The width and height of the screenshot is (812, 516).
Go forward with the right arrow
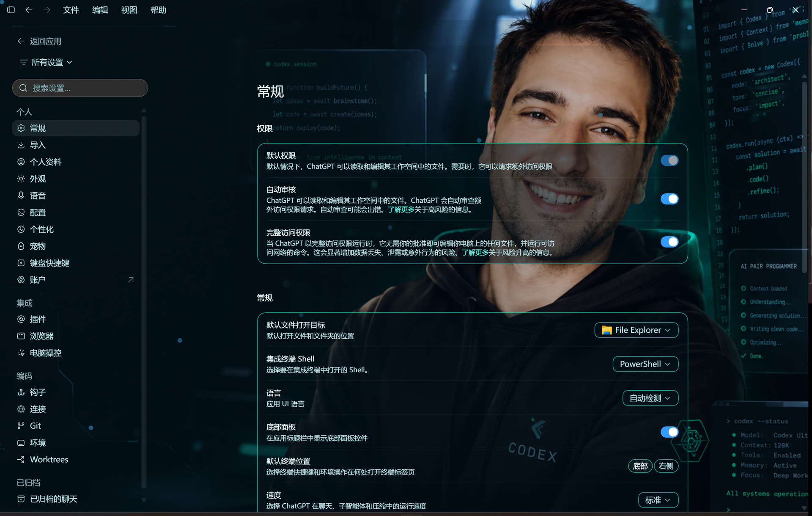click(47, 10)
